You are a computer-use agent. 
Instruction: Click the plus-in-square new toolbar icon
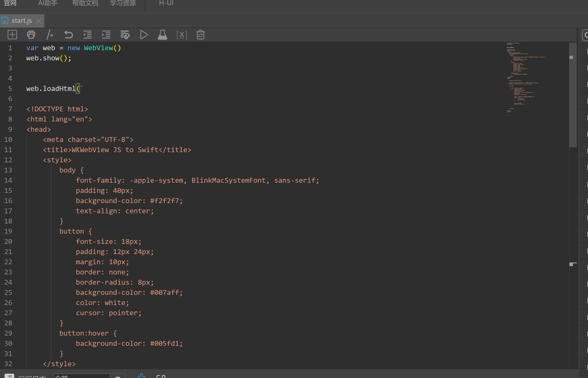pyautogui.click(x=12, y=35)
